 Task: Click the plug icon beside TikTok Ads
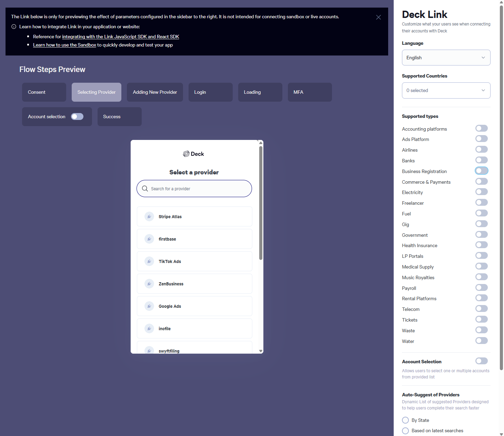[149, 261]
